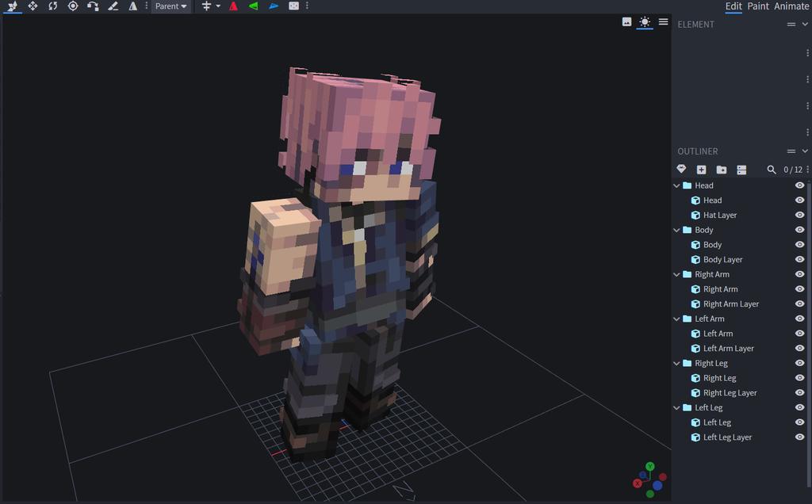Click the red X axis ball on the gizmo
Image resolution: width=812 pixels, height=504 pixels.
tap(638, 483)
